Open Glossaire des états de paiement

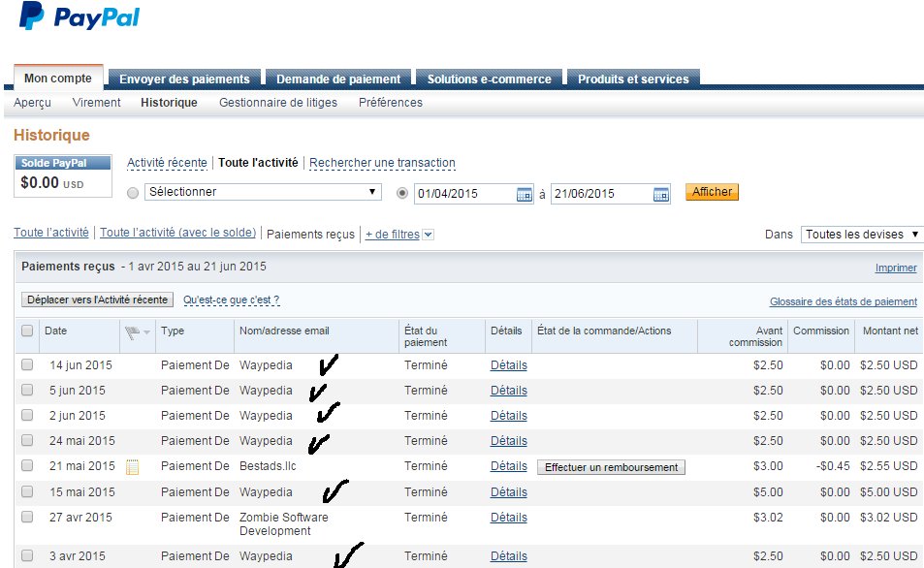coord(844,301)
